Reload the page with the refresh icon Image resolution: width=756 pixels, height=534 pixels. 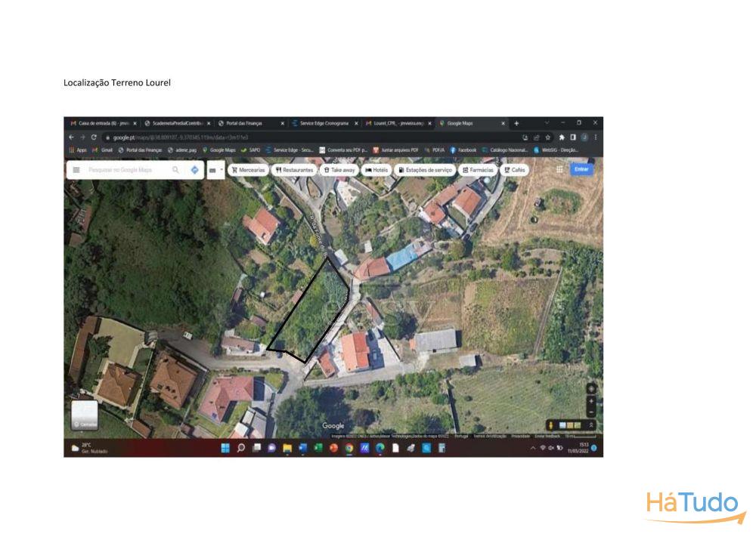point(94,137)
